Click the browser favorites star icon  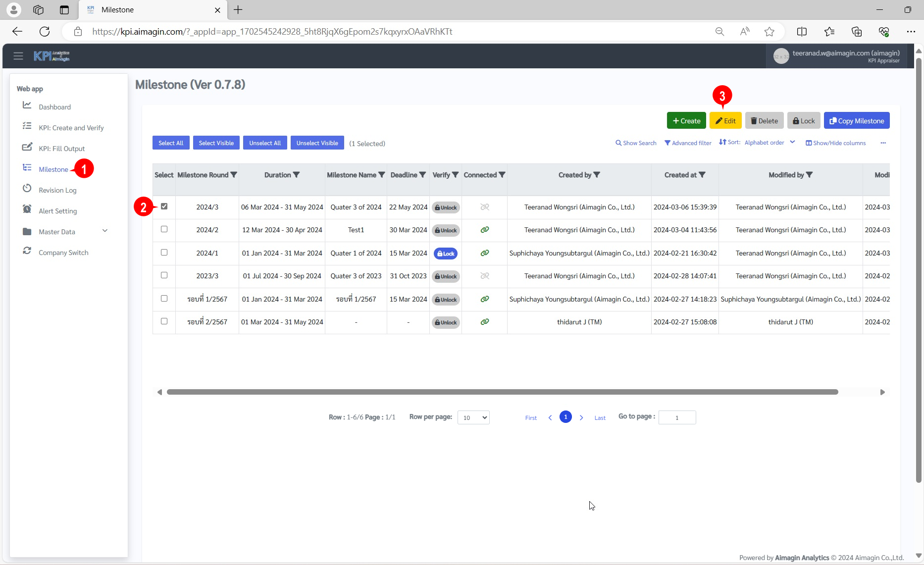coord(769,32)
